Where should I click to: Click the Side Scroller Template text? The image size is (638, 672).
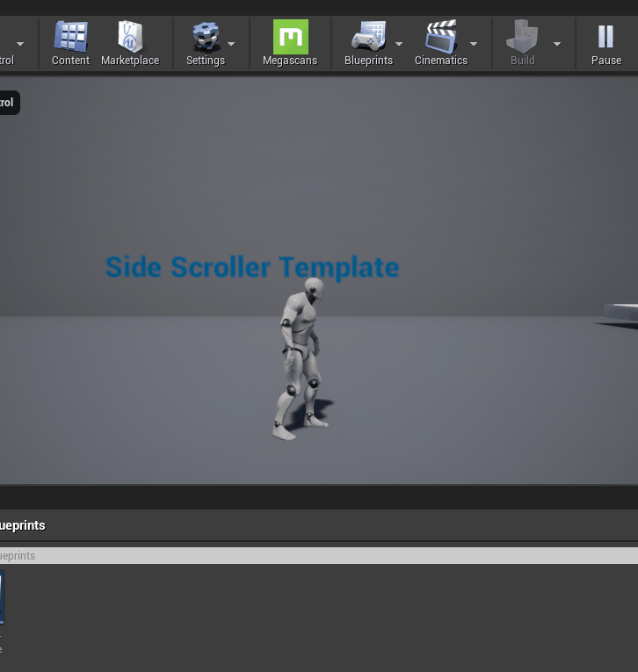pyautogui.click(x=252, y=267)
